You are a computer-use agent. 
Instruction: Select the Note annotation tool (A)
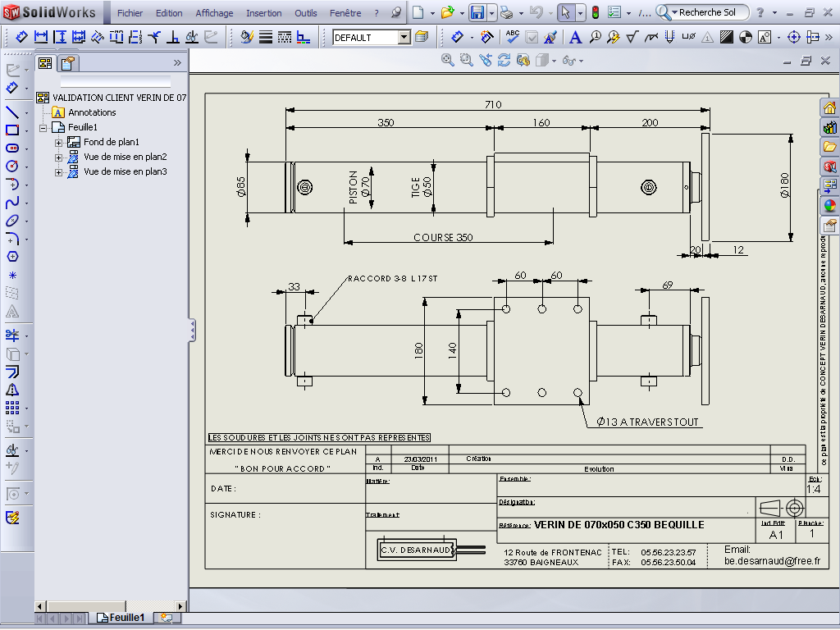coord(575,37)
